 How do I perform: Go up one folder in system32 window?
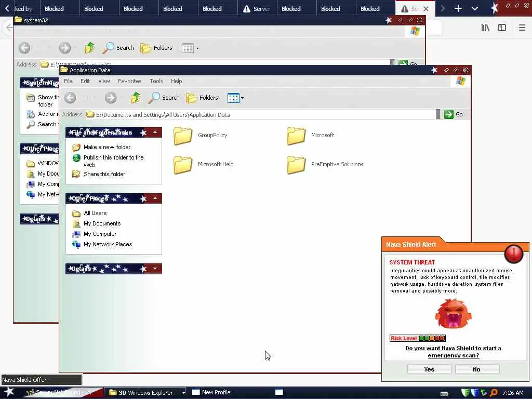click(89, 48)
